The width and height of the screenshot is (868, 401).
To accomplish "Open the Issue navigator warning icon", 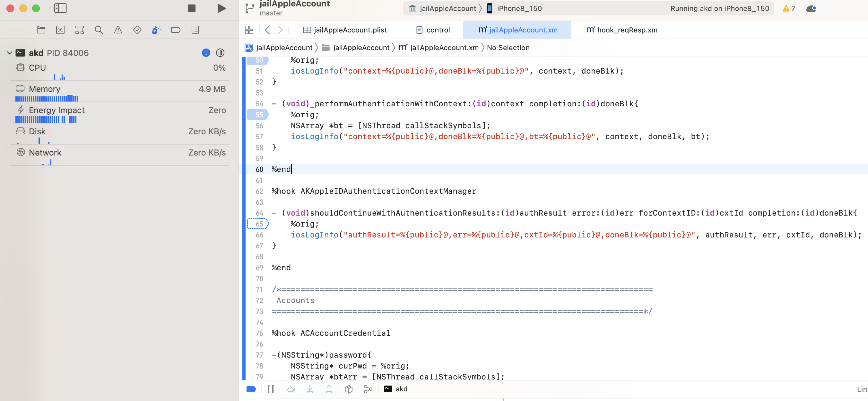I will point(118,30).
